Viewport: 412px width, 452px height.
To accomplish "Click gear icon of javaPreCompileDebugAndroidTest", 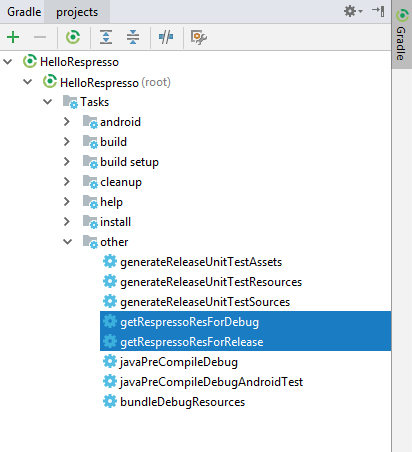I will (110, 381).
